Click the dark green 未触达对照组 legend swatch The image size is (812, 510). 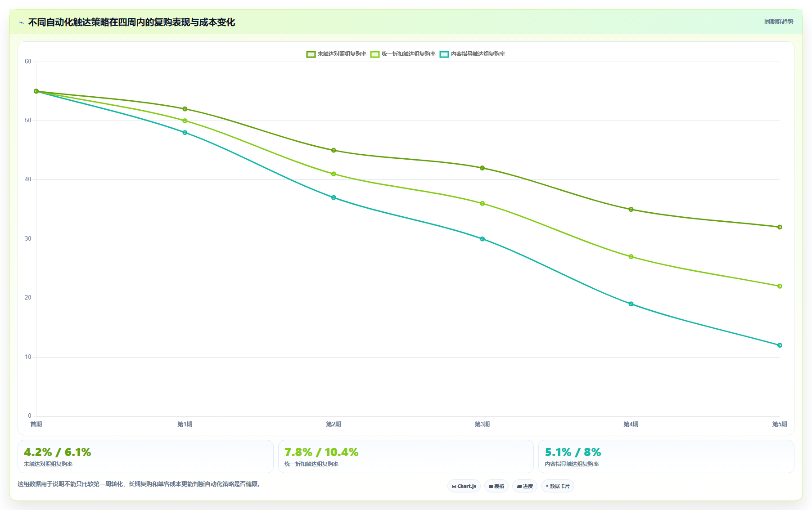[311, 54]
